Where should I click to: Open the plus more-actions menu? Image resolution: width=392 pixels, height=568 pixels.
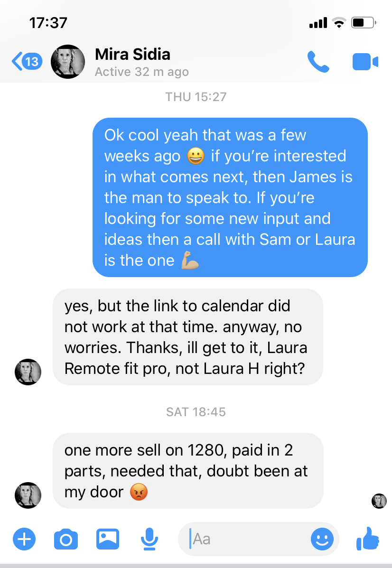[24, 539]
